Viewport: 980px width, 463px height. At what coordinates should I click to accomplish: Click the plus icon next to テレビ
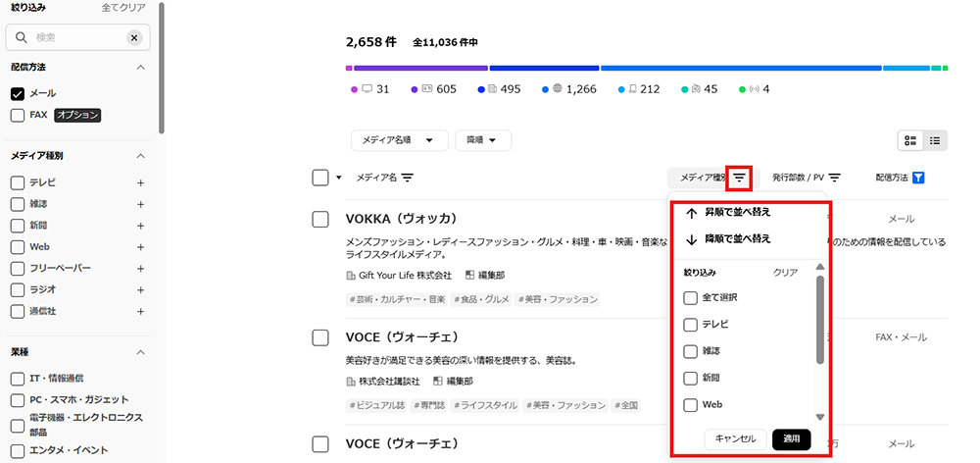point(141,182)
